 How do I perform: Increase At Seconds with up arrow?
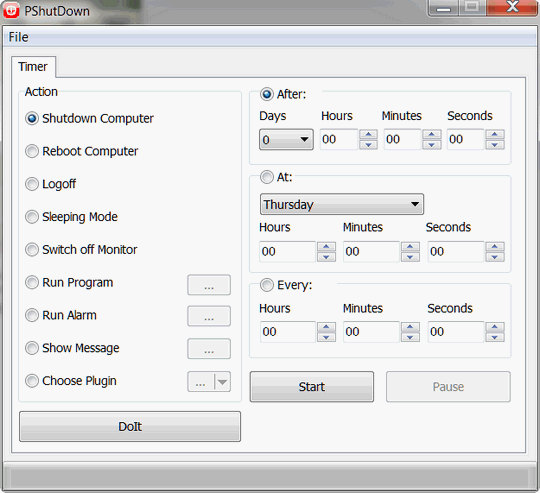(495, 246)
